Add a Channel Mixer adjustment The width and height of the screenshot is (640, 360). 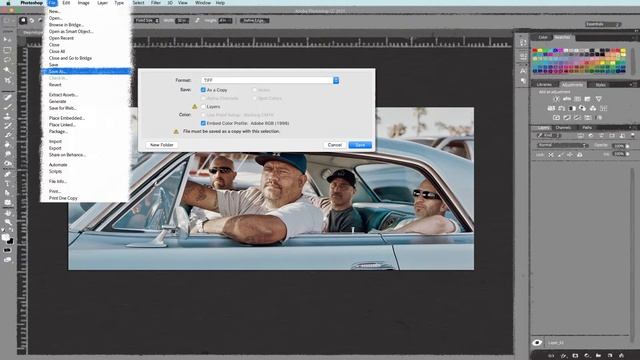pos(593,108)
